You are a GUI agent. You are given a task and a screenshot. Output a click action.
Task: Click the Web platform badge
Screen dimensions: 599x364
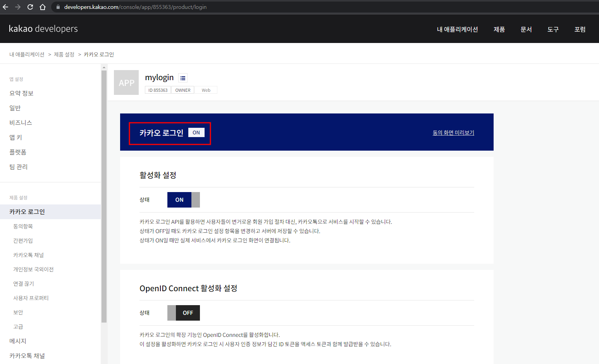(x=206, y=90)
